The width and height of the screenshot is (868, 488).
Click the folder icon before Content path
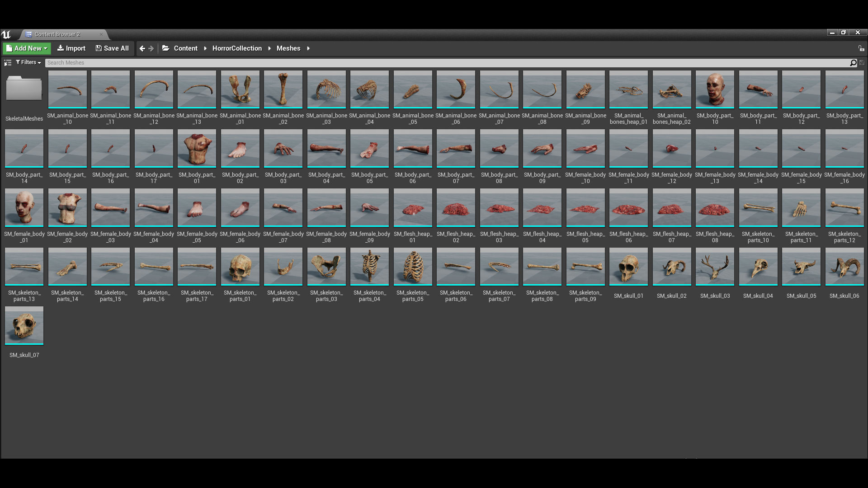[x=166, y=48]
